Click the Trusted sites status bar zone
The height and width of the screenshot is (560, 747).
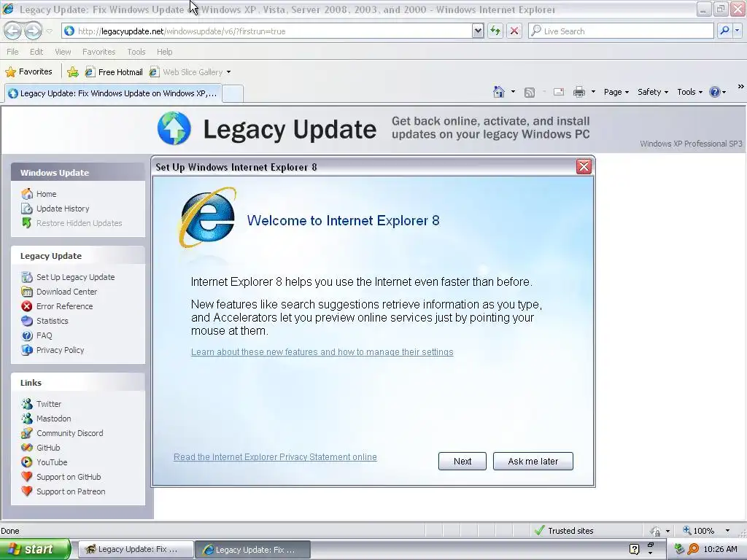click(x=565, y=531)
